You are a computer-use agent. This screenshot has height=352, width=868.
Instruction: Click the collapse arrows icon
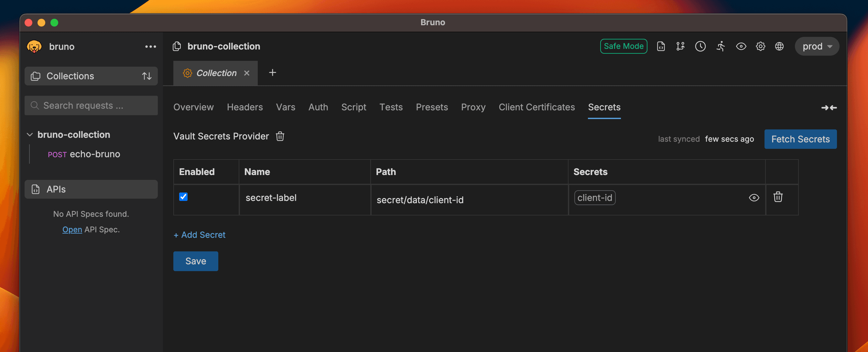tap(829, 107)
